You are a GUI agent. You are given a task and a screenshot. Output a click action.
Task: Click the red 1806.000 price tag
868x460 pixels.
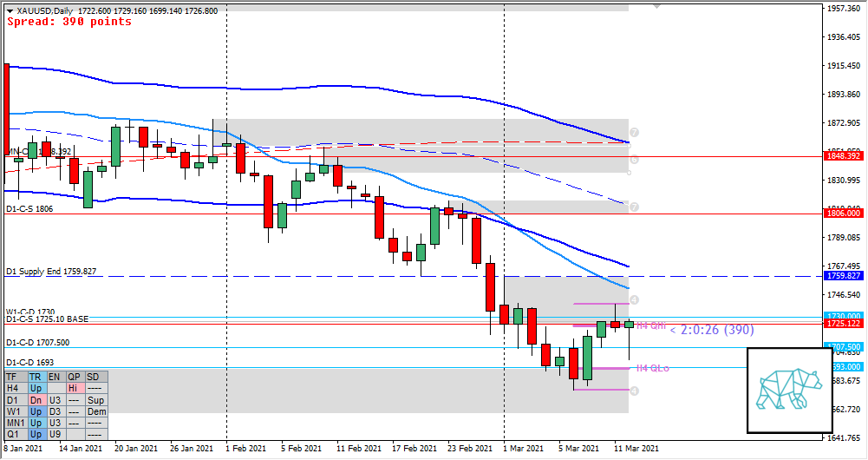tap(843, 213)
